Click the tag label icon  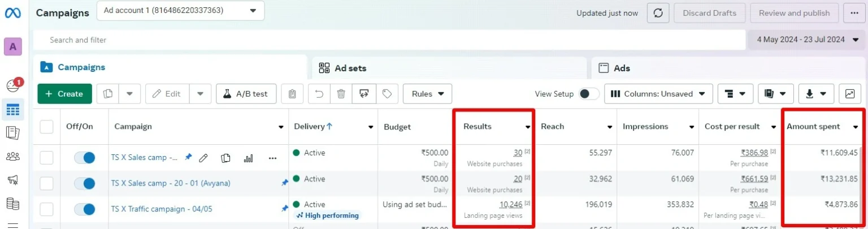pyautogui.click(x=387, y=94)
